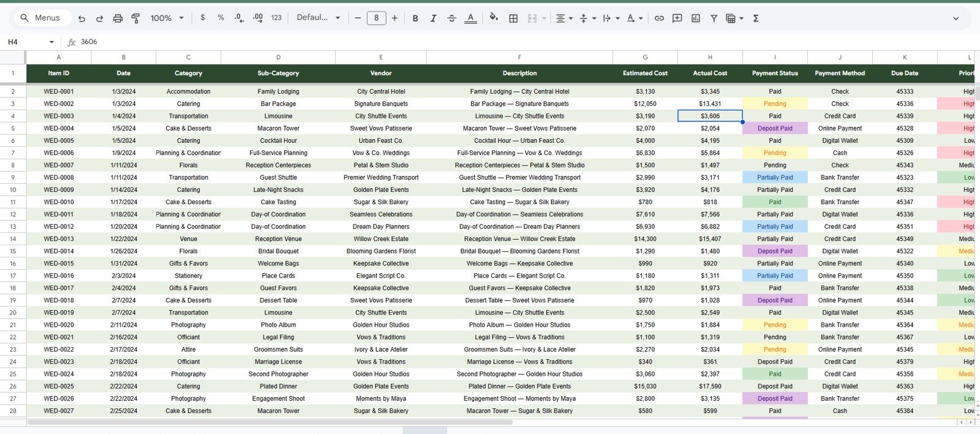Expand the merge cells type arrow
This screenshot has height=434, width=980.
tap(543, 18)
